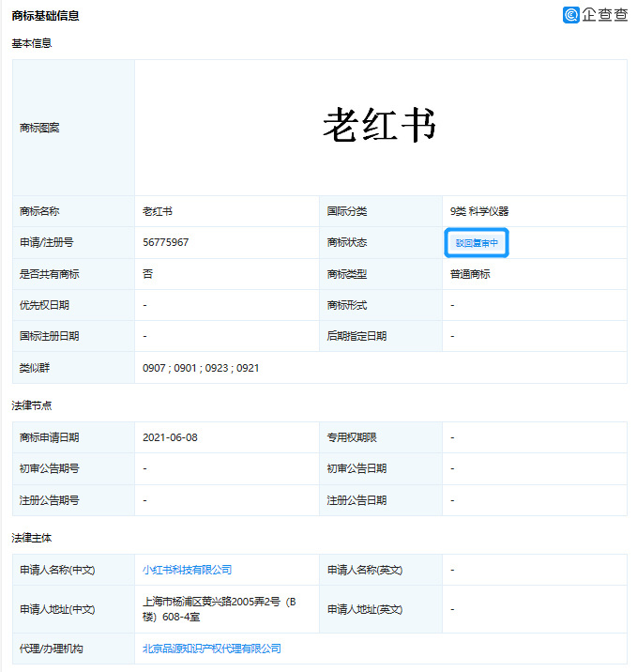Click the 商标状态 field label

(347, 242)
